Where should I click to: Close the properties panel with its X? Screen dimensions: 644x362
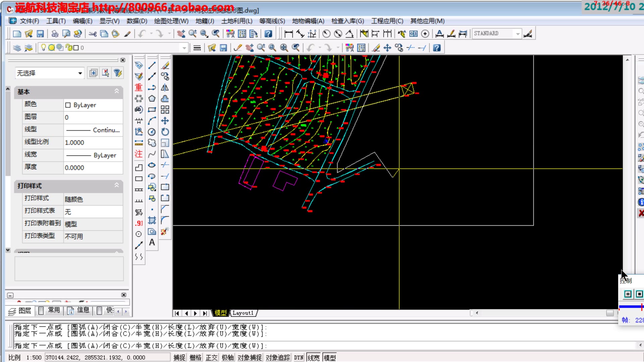point(123,60)
